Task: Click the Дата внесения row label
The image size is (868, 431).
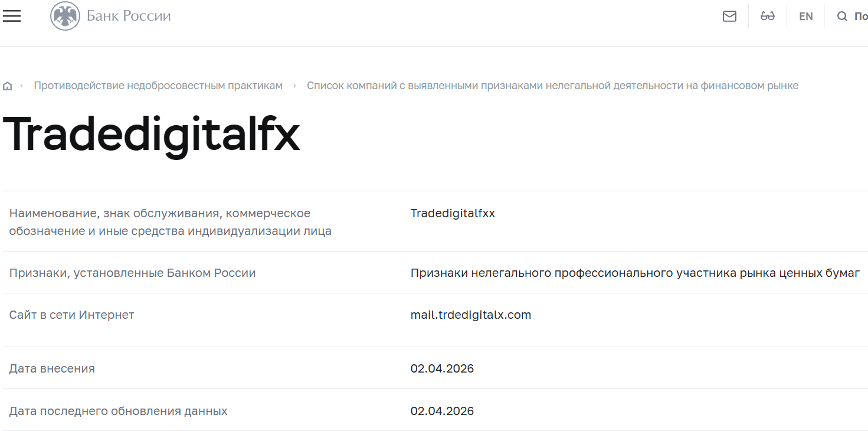Action: tap(53, 368)
